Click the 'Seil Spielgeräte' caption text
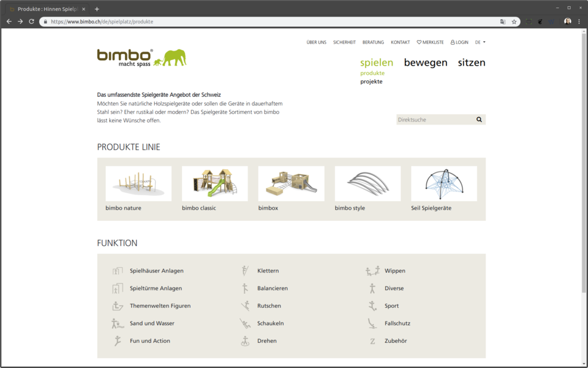This screenshot has width=588, height=368. click(431, 208)
